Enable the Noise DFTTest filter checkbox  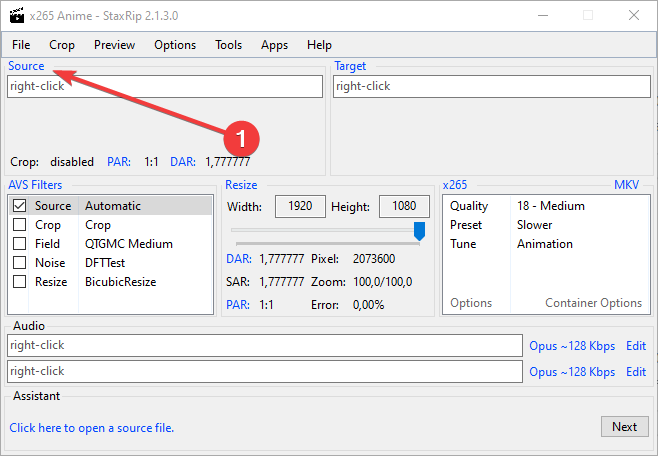pos(19,263)
